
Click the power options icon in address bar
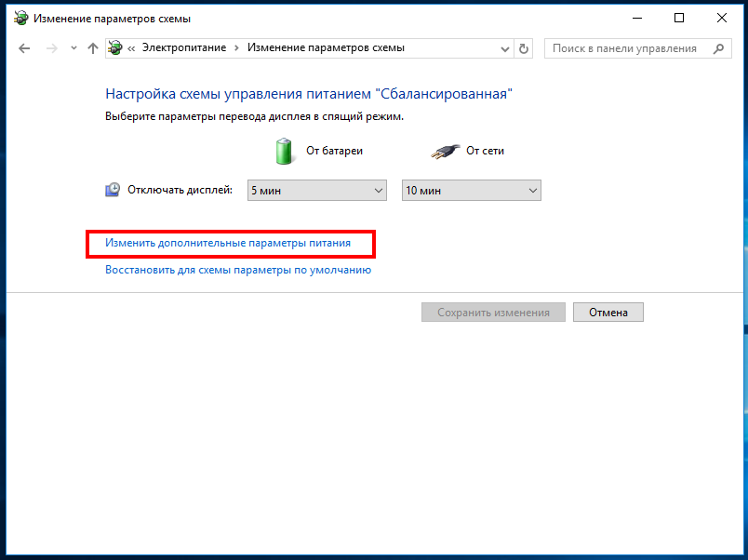(x=115, y=47)
